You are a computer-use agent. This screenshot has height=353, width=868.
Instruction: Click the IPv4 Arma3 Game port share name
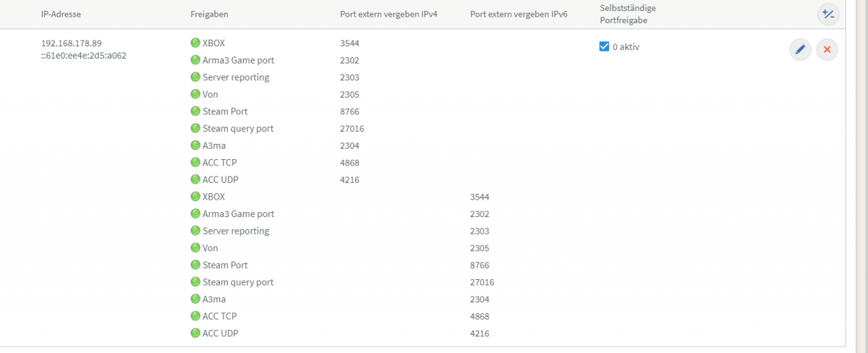pos(238,61)
